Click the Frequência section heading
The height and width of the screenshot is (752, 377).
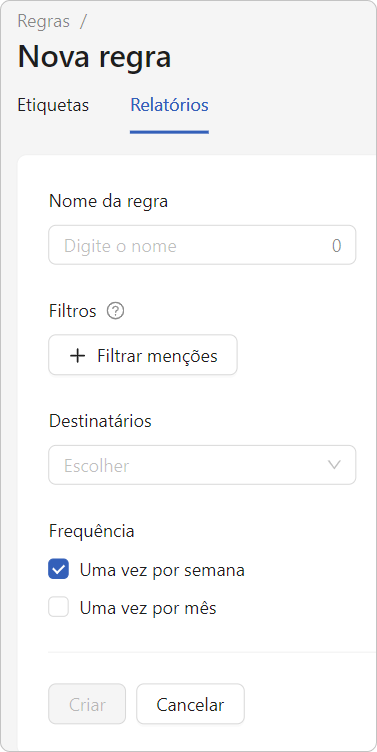pyautogui.click(x=92, y=531)
